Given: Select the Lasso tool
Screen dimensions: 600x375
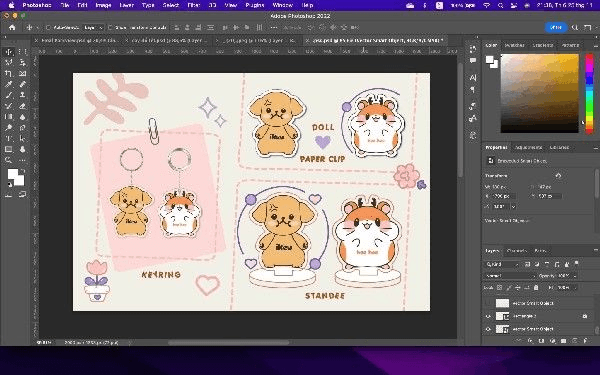Looking at the screenshot, I should pos(8,62).
